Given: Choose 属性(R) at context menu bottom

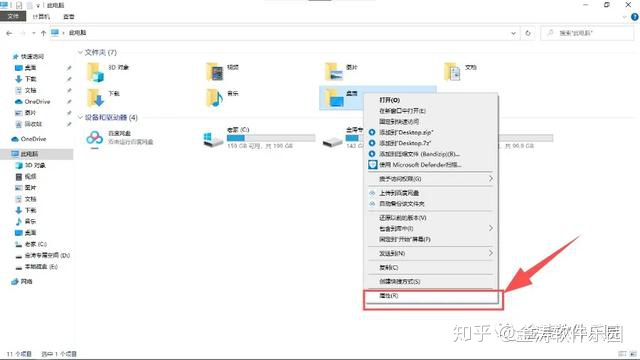Looking at the screenshot, I should pyautogui.click(x=431, y=296).
